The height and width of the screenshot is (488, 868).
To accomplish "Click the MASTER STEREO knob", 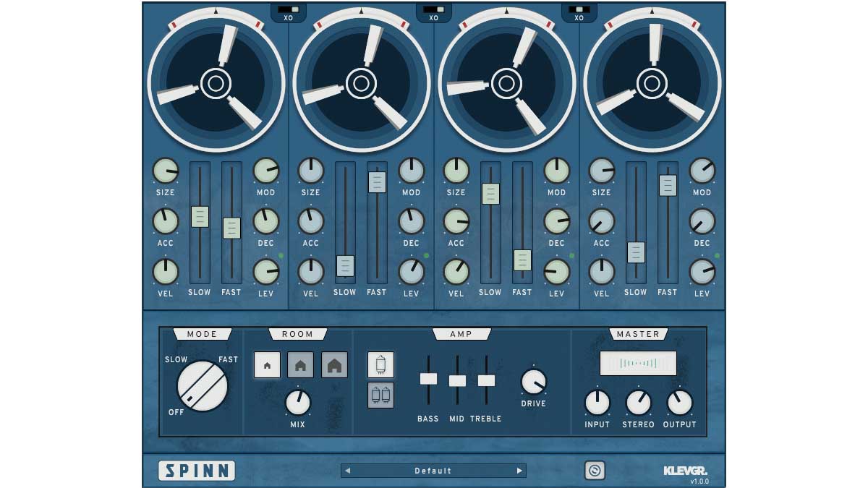I will [x=638, y=403].
